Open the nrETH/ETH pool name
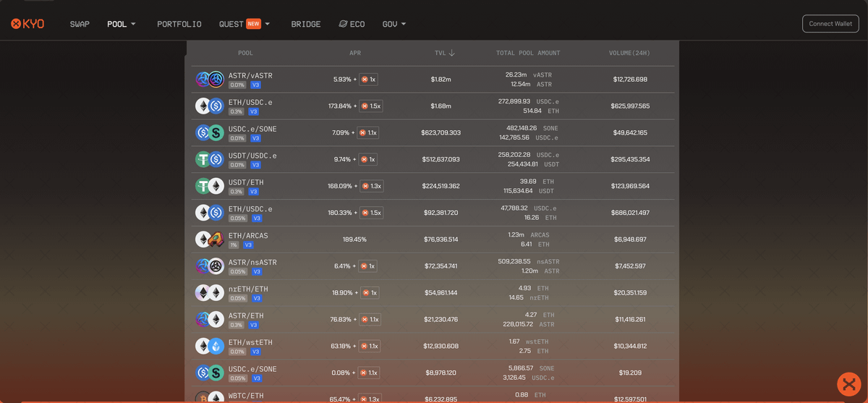Screen dimensions: 868x403 [x=248, y=289]
